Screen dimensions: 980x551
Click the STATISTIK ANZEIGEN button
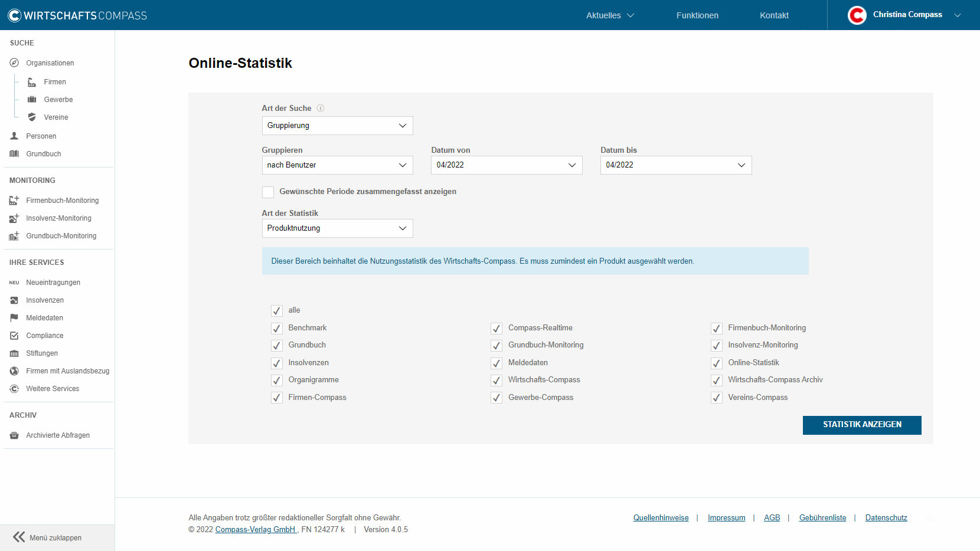click(862, 425)
